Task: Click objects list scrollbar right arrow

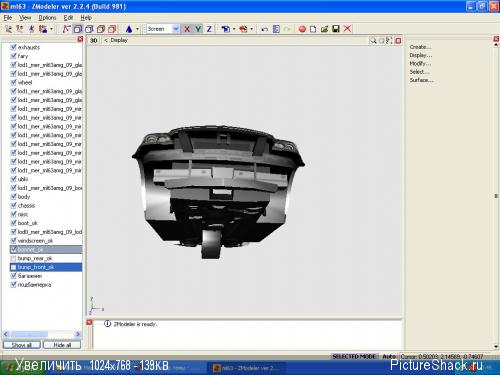Action: [78, 334]
